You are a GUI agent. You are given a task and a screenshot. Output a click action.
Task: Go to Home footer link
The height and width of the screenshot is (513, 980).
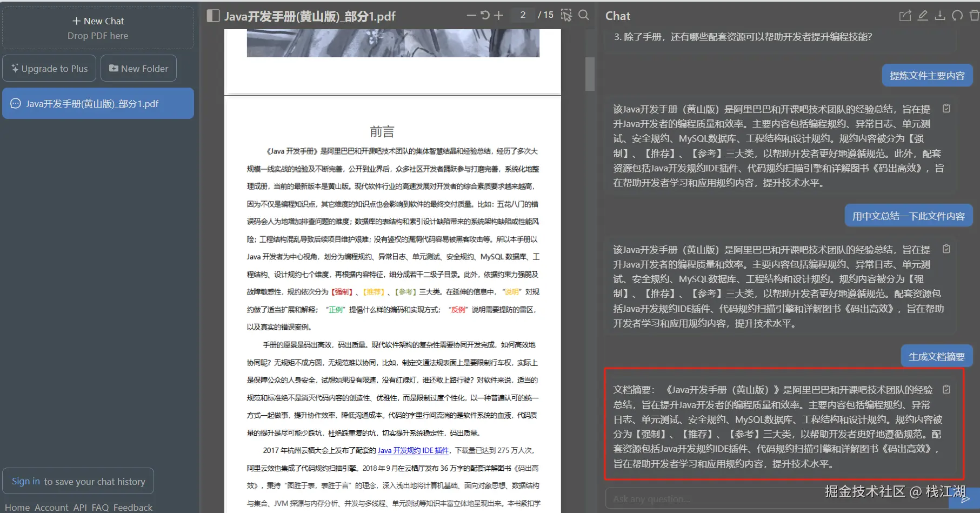coord(17,508)
